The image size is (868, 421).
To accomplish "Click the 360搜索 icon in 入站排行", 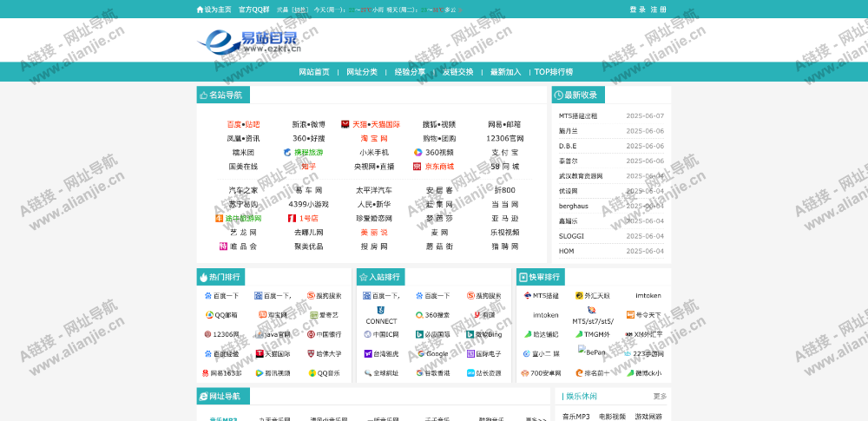I will coord(419,315).
